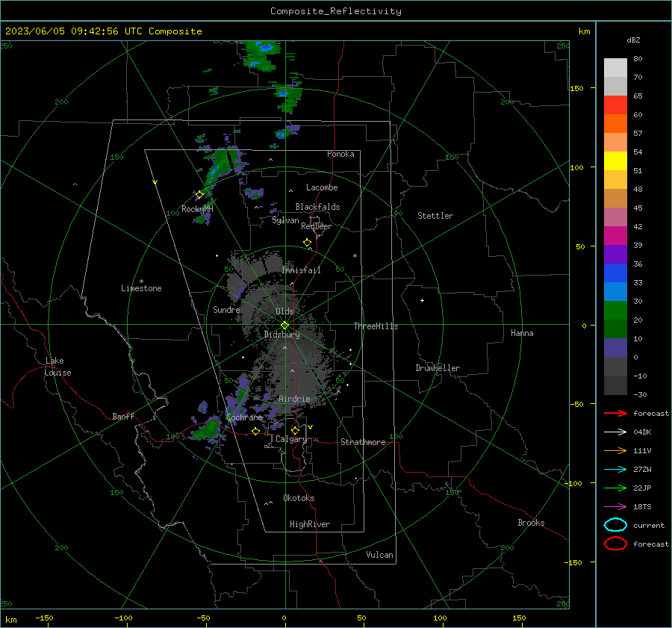Image resolution: width=672 pixels, height=628 pixels.
Task: Pick the bright green 20-30 dBZ swatch
Action: coord(615,311)
